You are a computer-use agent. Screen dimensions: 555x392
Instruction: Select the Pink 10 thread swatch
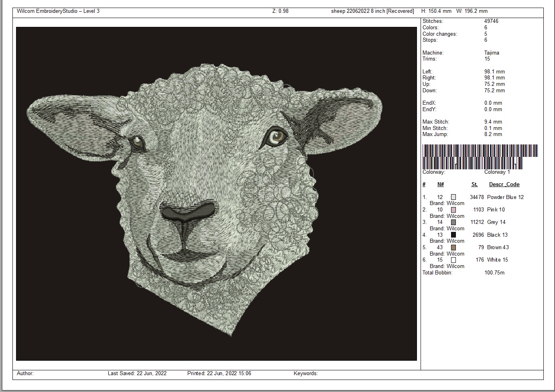453,209
